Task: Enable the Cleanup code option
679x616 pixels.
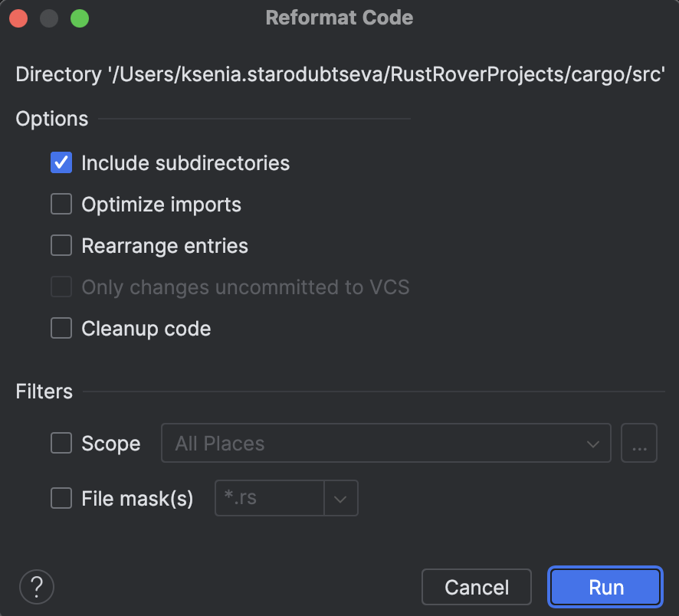Action: tap(61, 328)
